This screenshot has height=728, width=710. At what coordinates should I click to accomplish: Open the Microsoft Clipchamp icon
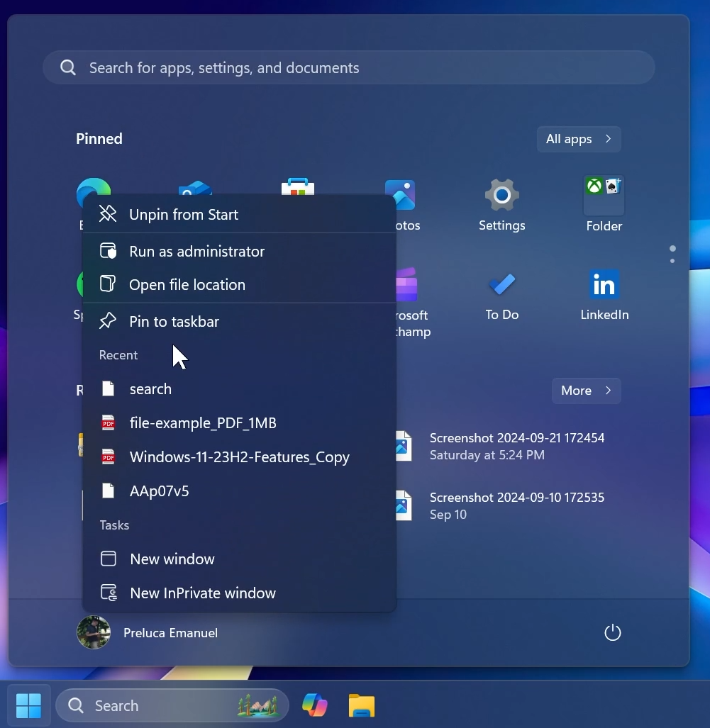click(406, 284)
